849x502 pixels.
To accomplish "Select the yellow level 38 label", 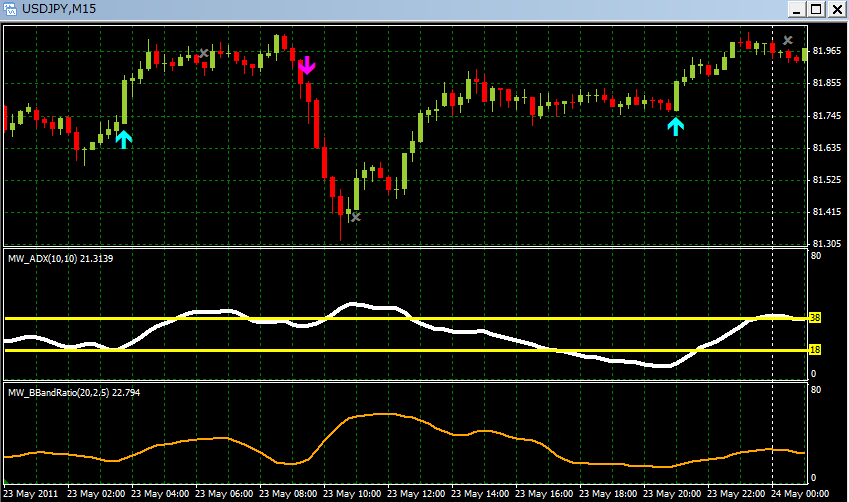I will [815, 318].
